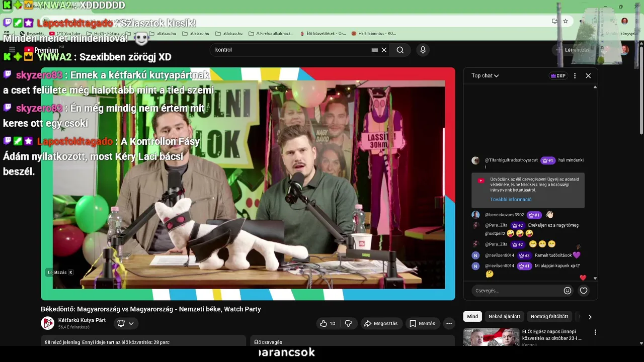644x362 pixels.
Task: Like the video with thumbs up
Action: 328,323
